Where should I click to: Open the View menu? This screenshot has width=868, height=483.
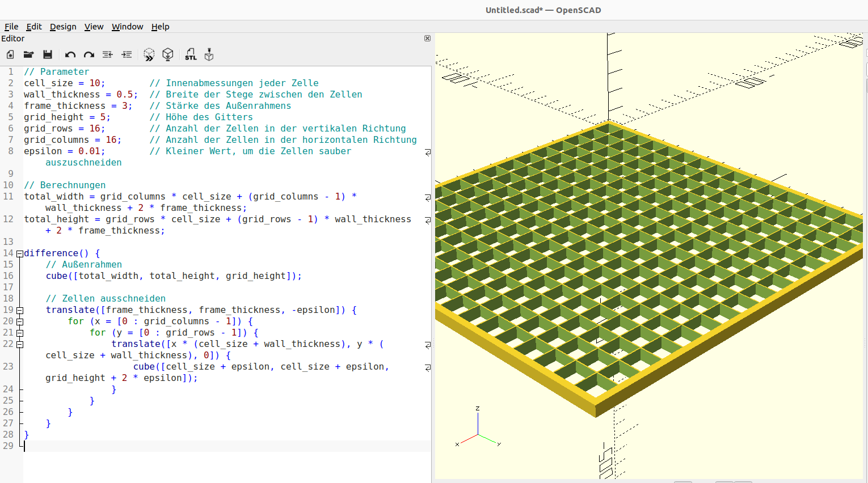pyautogui.click(x=94, y=27)
